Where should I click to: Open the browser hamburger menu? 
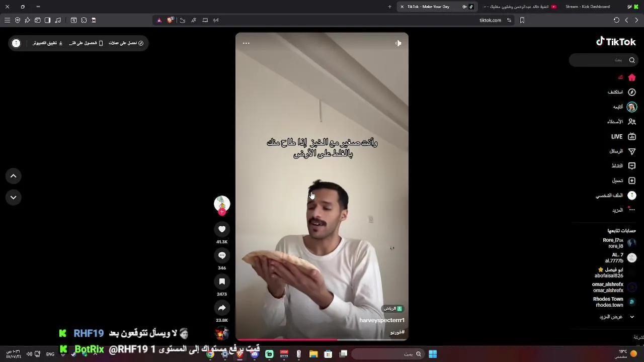7,20
